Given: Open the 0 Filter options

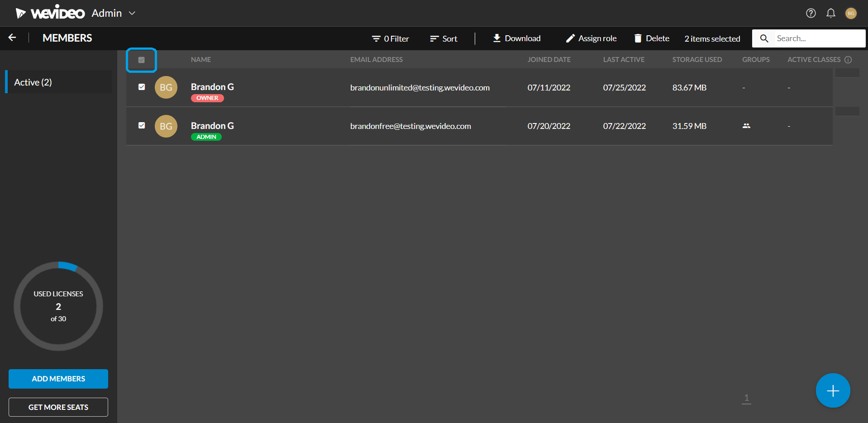Looking at the screenshot, I should [x=390, y=38].
